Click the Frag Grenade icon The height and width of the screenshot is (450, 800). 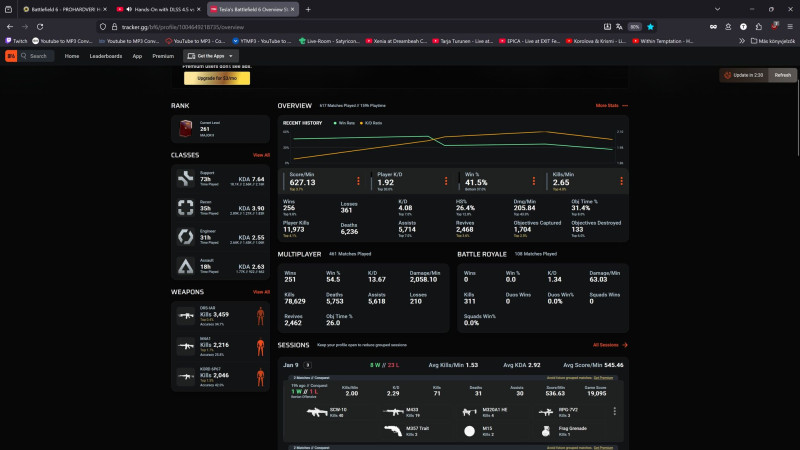point(546,431)
